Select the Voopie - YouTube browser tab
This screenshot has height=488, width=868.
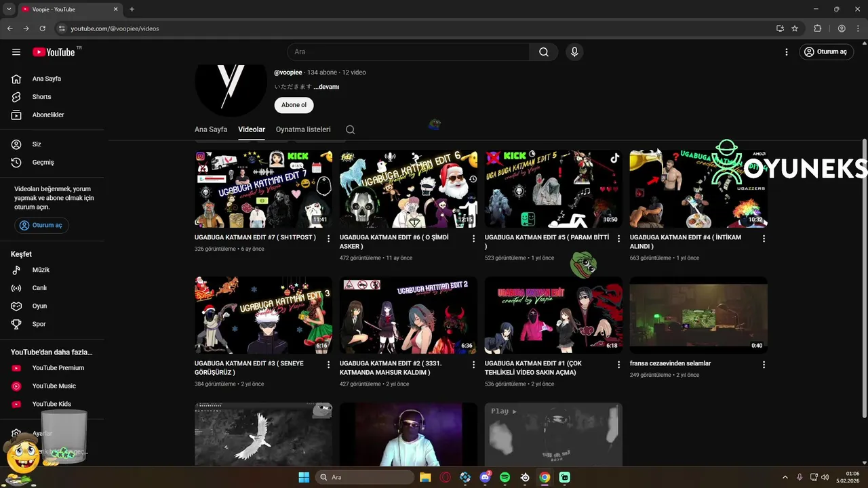(x=69, y=9)
